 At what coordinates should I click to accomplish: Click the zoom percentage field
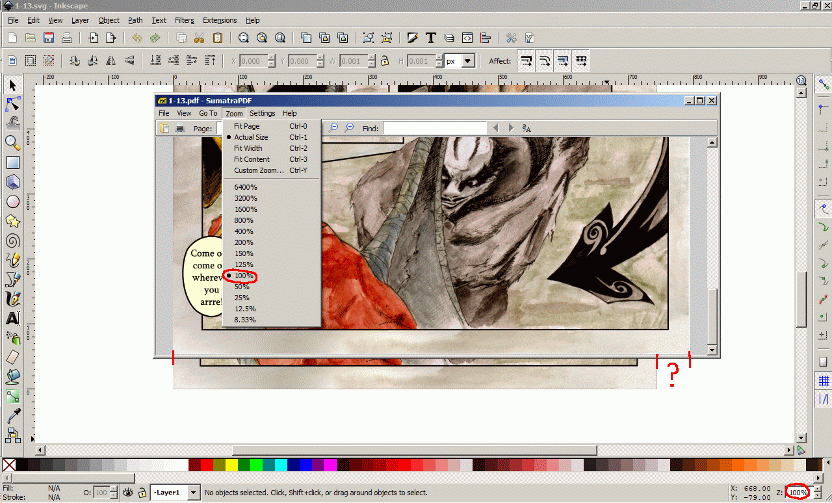point(798,492)
